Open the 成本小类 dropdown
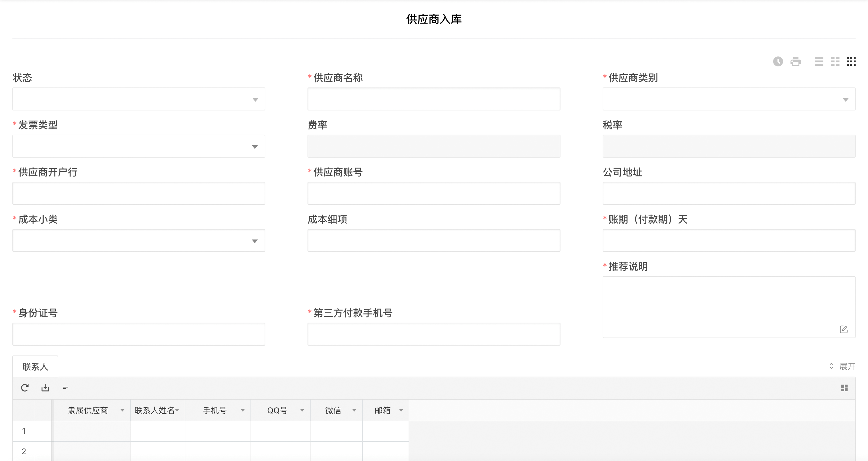 pos(139,240)
